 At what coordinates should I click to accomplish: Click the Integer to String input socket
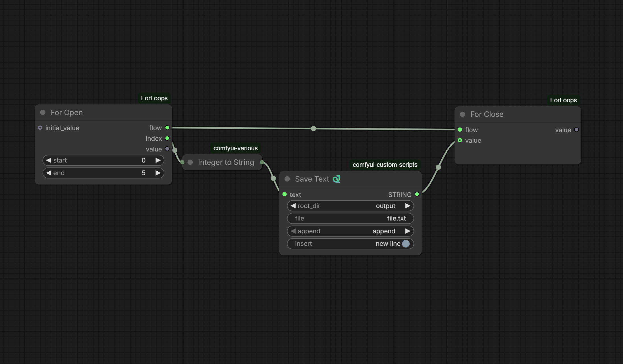point(182,162)
